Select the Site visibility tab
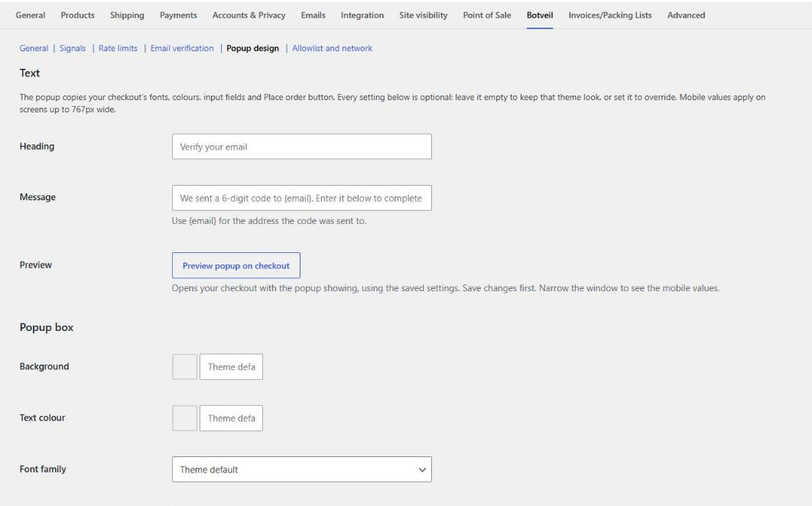This screenshot has height=506, width=812. (423, 15)
